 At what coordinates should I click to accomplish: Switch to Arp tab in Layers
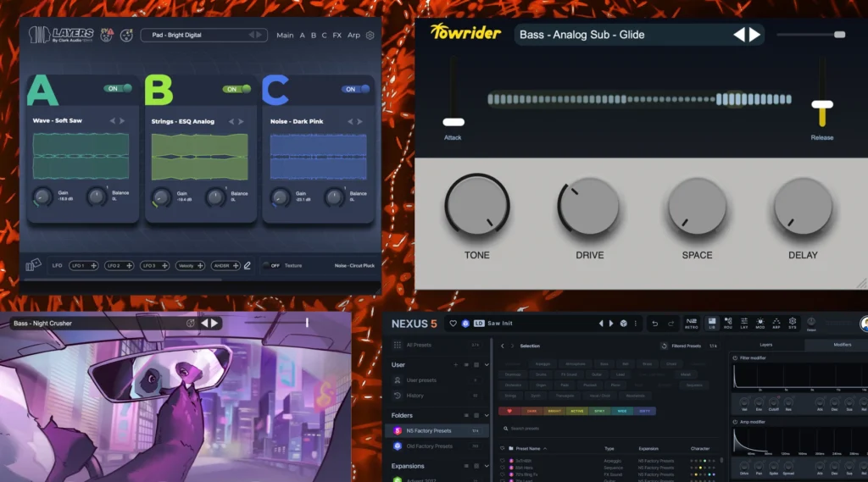pos(353,36)
